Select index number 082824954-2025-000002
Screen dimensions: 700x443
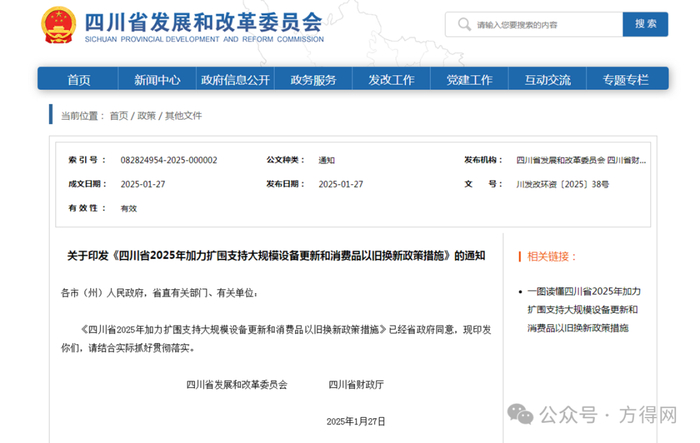pos(169,160)
